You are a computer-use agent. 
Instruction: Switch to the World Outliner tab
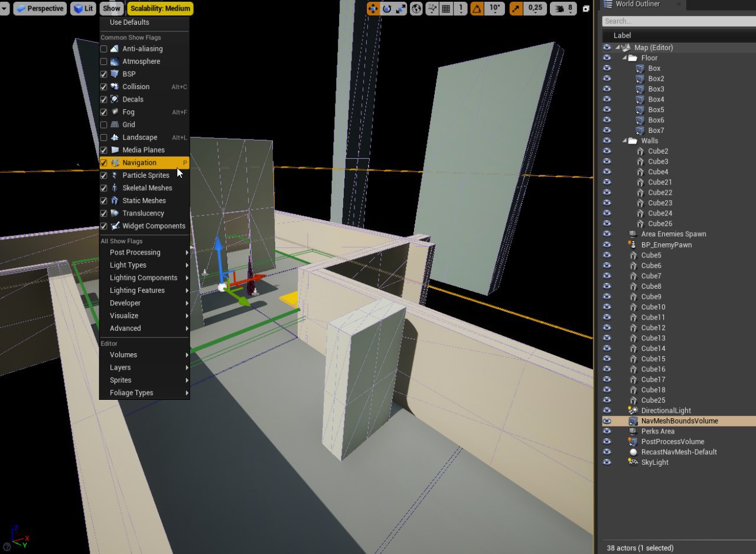(637, 4)
